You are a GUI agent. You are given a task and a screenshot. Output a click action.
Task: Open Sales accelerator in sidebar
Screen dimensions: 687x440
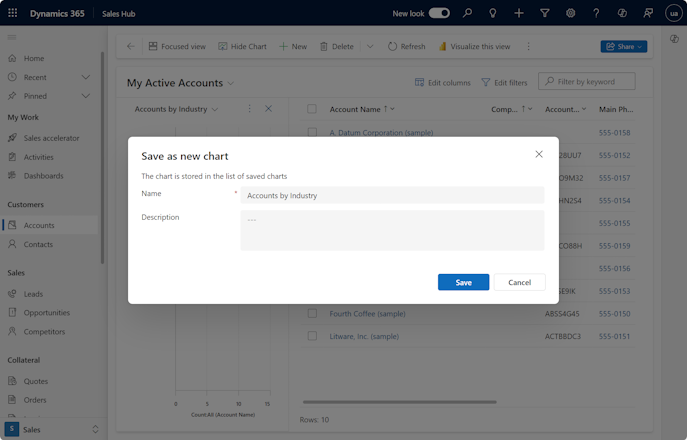coord(49,138)
